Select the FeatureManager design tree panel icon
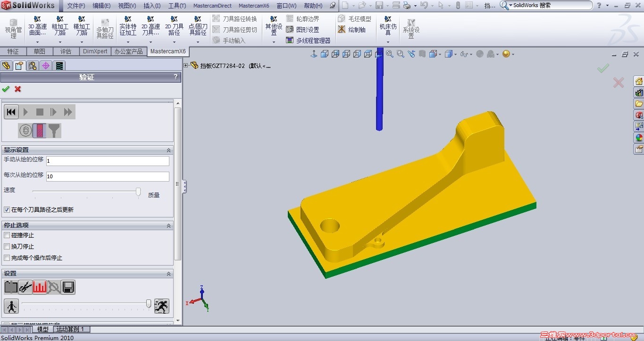The height and width of the screenshot is (341, 644). [6, 66]
